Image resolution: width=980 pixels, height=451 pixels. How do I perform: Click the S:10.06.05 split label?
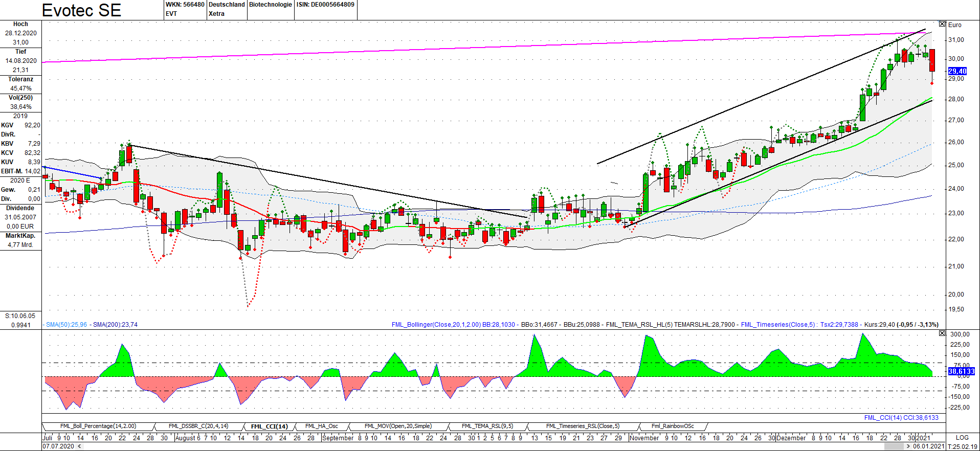pyautogui.click(x=20, y=316)
